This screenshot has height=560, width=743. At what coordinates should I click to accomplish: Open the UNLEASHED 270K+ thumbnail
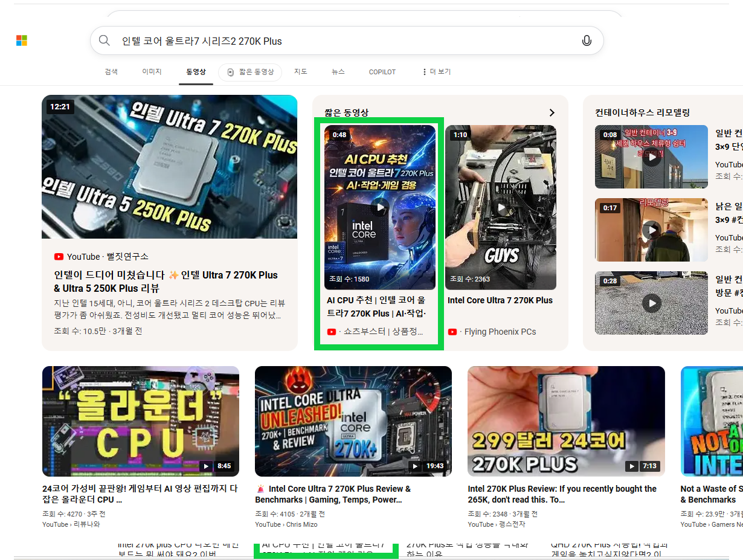pyautogui.click(x=353, y=421)
